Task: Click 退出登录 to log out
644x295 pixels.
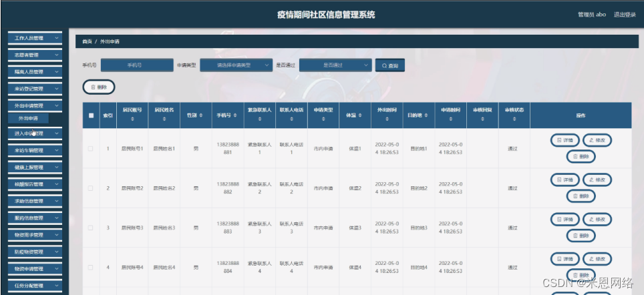Action: click(x=625, y=15)
